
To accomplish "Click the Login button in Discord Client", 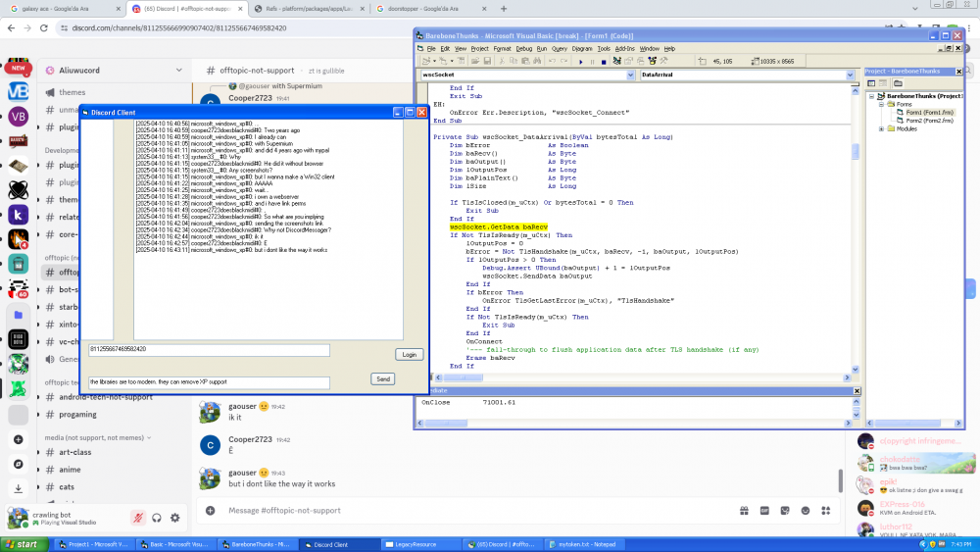I will click(409, 354).
